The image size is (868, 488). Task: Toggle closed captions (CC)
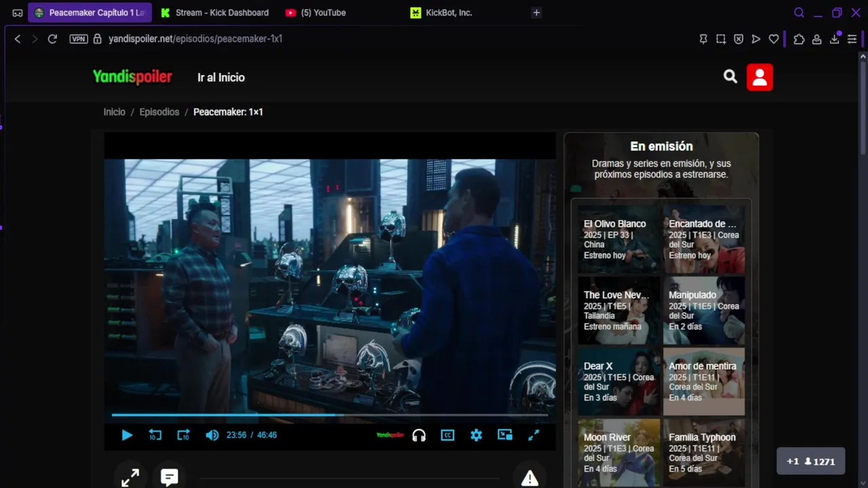(x=448, y=435)
